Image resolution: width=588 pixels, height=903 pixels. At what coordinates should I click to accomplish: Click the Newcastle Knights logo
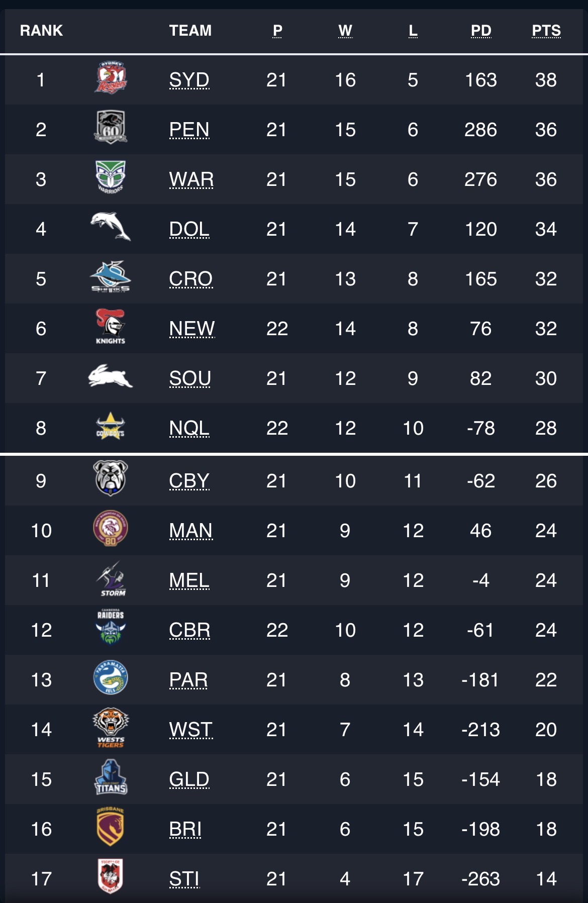coord(111,327)
